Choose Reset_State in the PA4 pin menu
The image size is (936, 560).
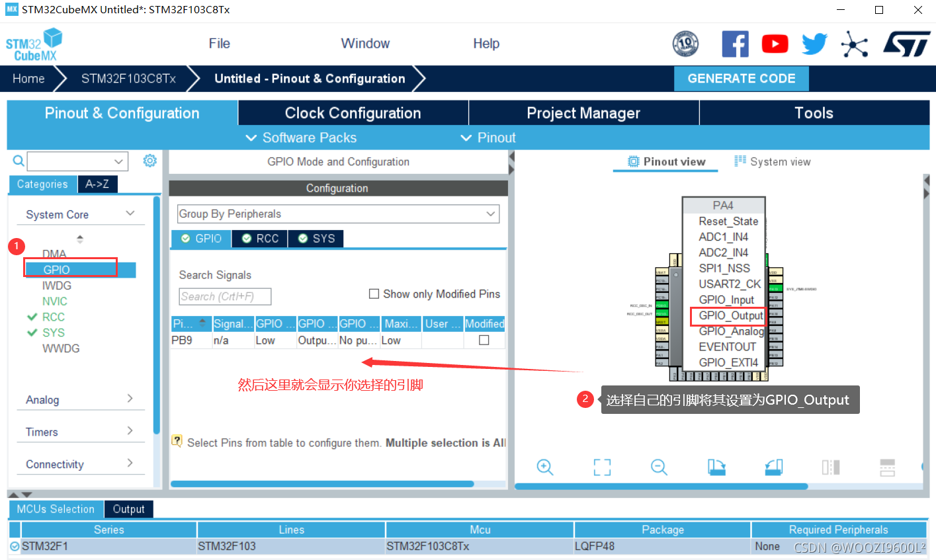(x=728, y=221)
